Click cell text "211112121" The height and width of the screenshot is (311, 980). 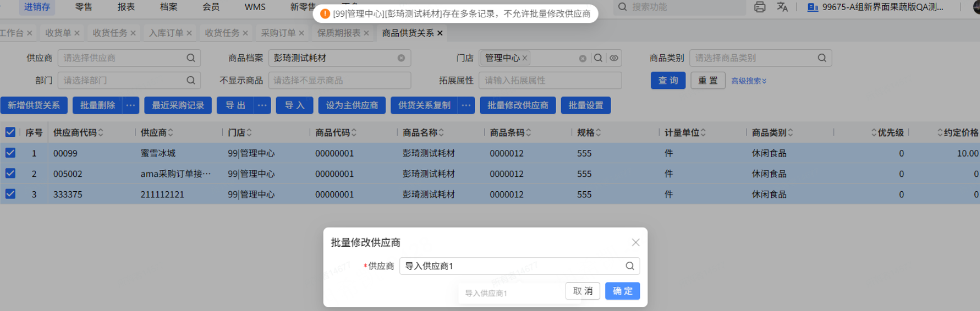click(162, 195)
